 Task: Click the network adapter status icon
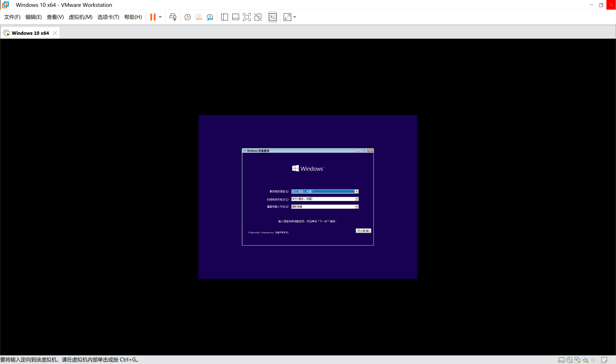pyautogui.click(x=577, y=360)
